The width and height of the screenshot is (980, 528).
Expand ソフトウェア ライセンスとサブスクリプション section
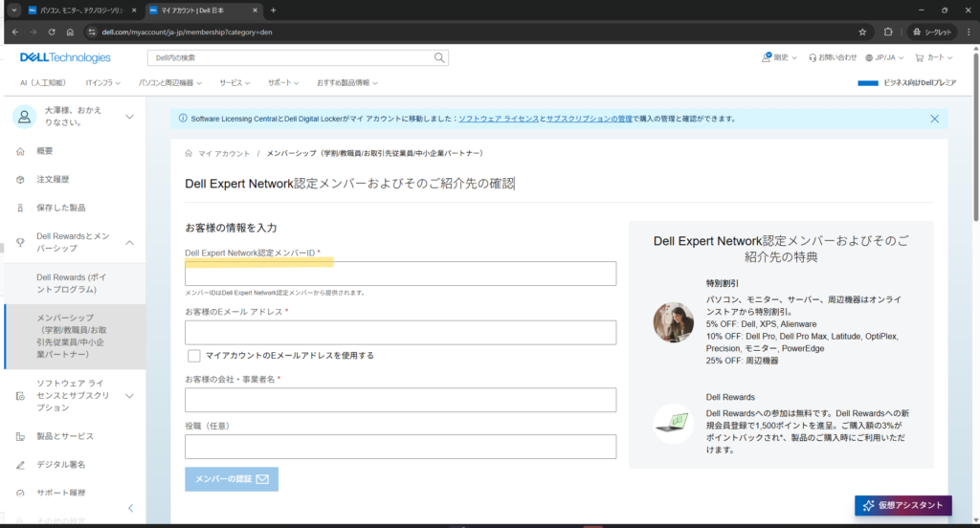(129, 395)
